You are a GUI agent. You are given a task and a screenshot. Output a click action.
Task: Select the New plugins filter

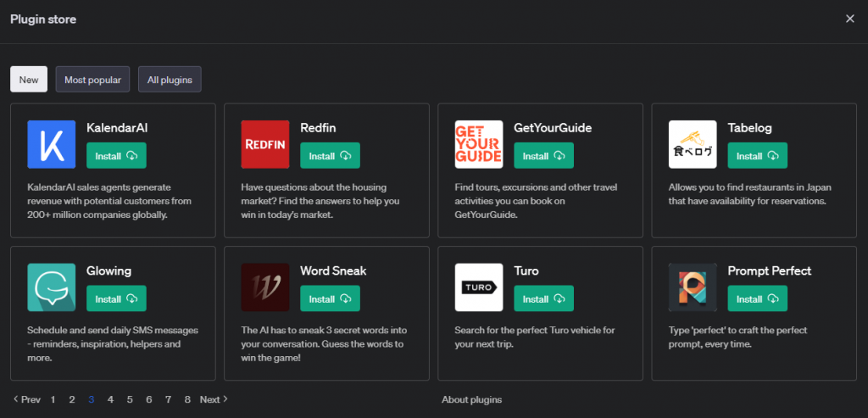tap(29, 80)
